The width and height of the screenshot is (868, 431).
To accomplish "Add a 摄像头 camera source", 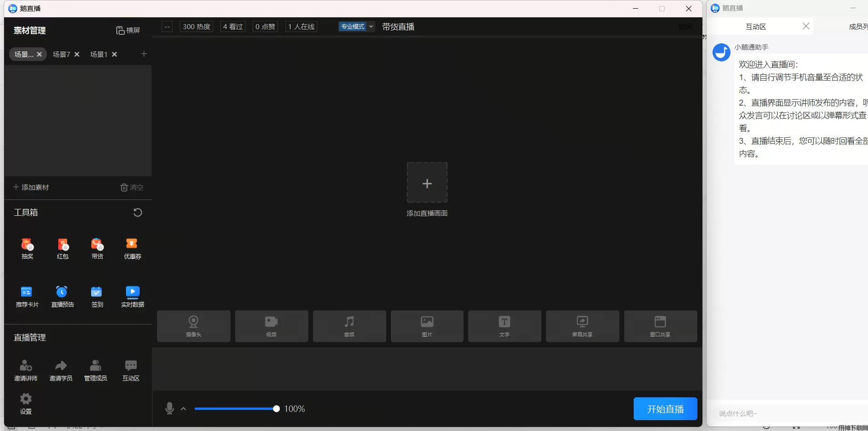I will [193, 326].
